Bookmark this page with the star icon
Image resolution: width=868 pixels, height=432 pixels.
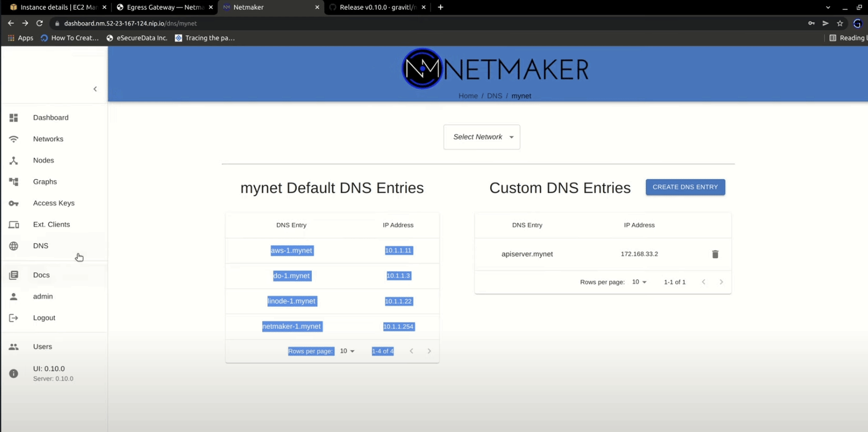840,23
